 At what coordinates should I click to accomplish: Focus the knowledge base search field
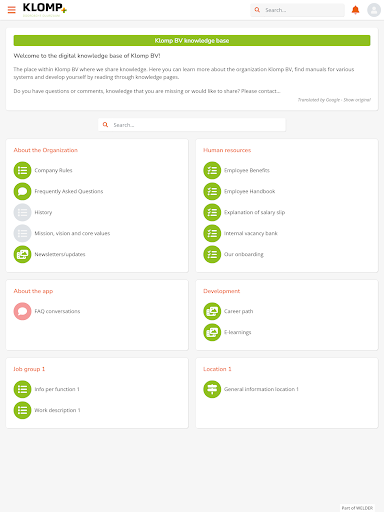click(x=192, y=125)
